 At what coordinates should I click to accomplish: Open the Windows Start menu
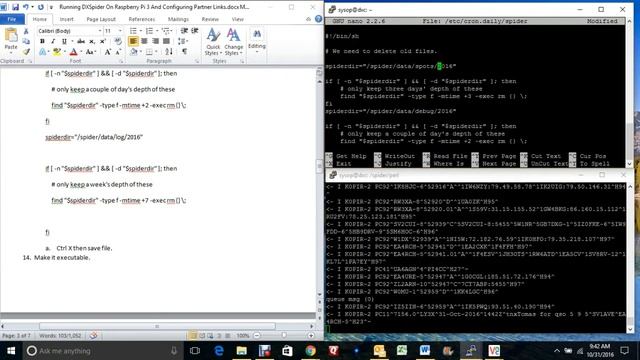click(11, 351)
